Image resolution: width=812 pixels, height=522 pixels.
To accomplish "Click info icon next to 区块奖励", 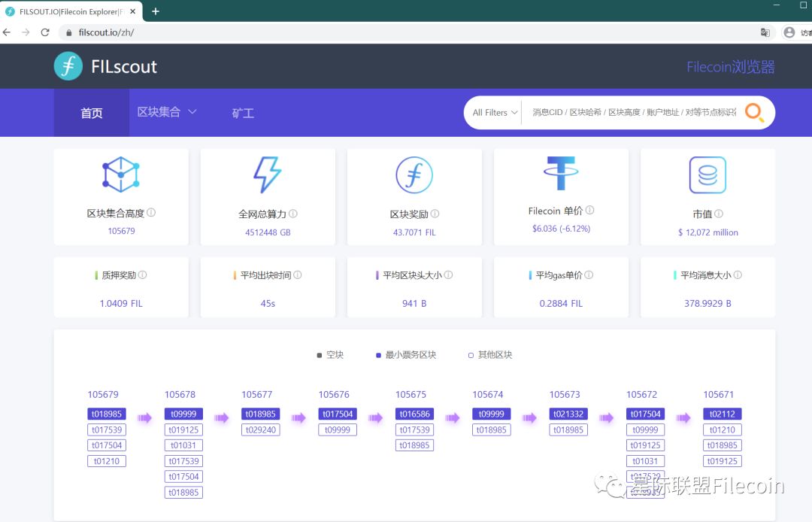I will click(x=435, y=214).
